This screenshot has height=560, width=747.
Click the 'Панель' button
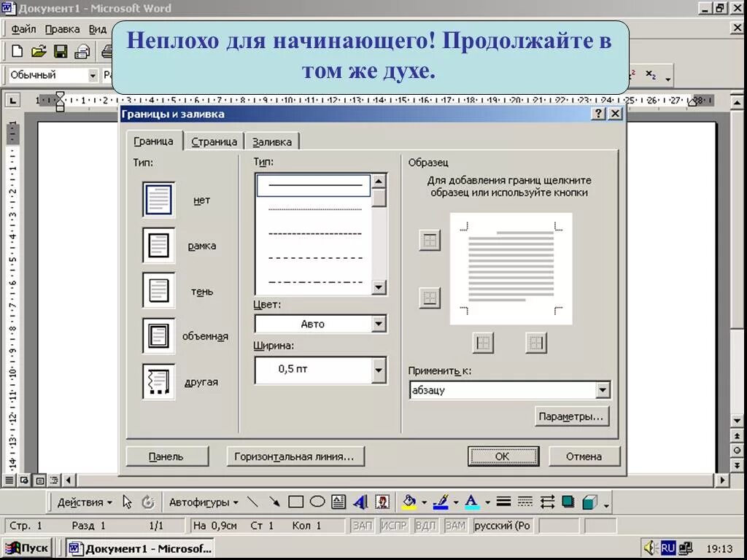(166, 456)
